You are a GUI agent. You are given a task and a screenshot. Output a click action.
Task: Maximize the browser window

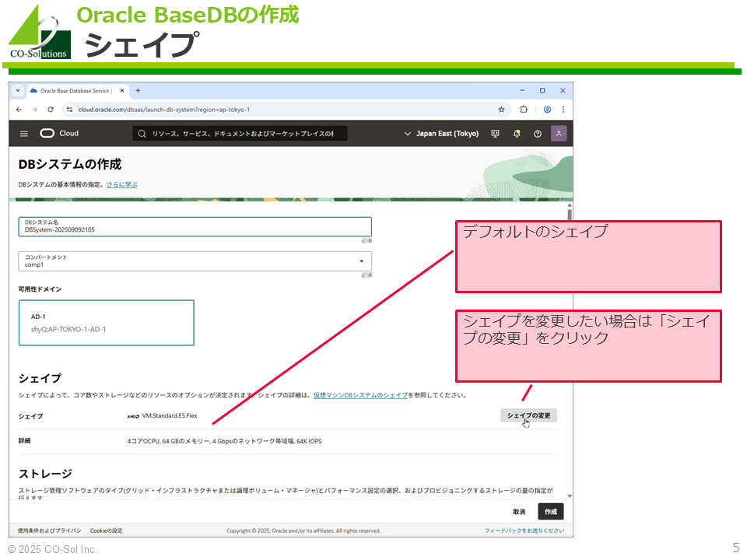coord(542,90)
